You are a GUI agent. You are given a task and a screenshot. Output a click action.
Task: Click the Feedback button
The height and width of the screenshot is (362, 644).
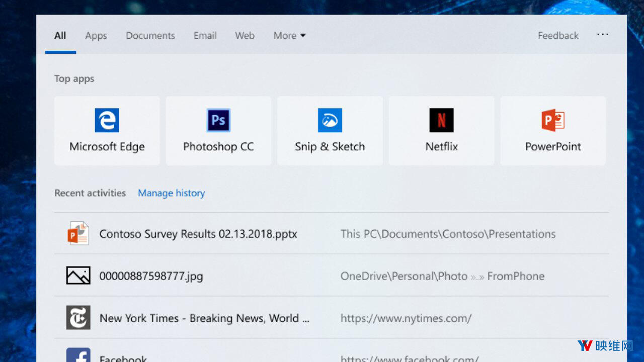[558, 36]
